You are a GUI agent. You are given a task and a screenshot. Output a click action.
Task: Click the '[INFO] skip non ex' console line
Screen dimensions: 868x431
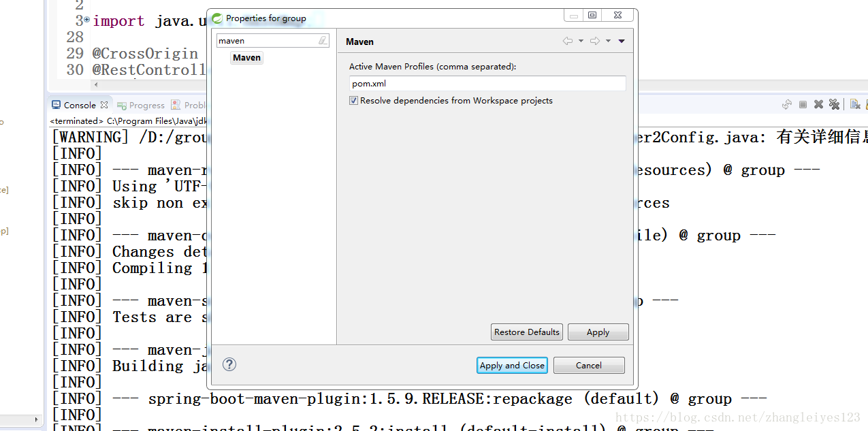tap(130, 202)
